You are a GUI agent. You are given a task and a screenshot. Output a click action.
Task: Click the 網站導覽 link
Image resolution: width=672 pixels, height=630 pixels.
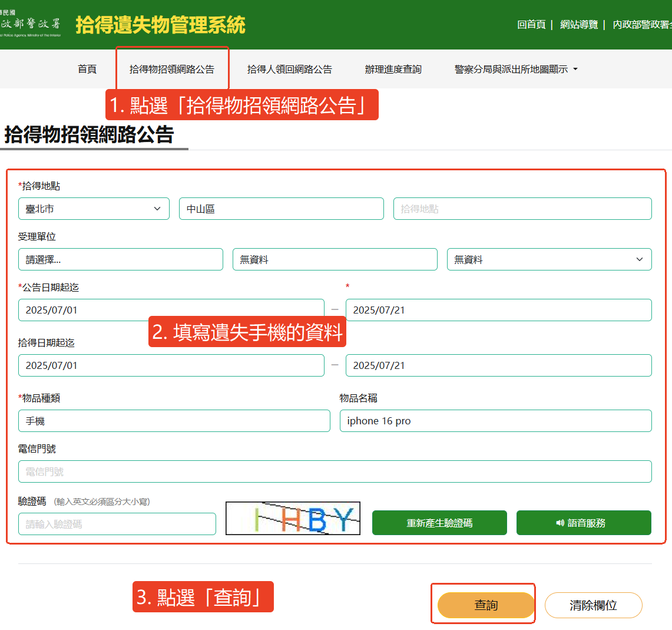pos(579,25)
